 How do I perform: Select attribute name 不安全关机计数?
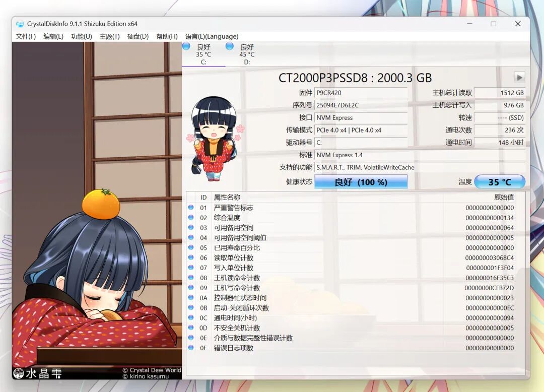click(x=237, y=328)
